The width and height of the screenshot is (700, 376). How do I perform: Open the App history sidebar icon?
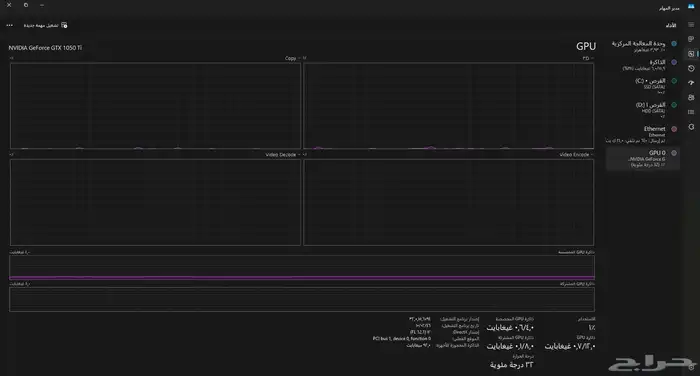pos(691,68)
